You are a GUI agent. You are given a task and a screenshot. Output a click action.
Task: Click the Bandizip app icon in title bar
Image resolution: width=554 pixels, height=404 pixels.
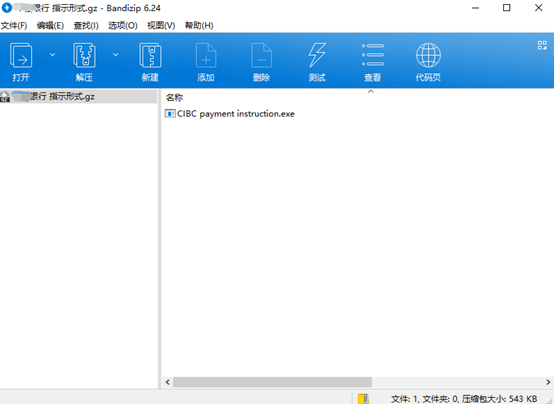pyautogui.click(x=6, y=7)
